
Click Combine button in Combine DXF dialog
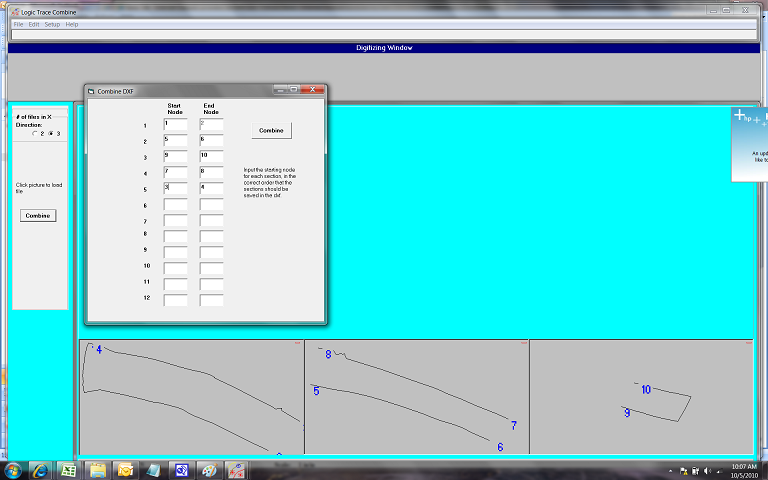pos(271,131)
